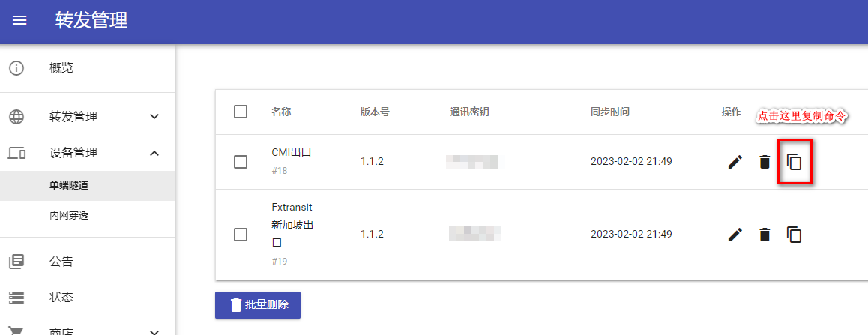Select 单端隧道 in the sidebar
This screenshot has width=868, height=335.
click(x=88, y=186)
